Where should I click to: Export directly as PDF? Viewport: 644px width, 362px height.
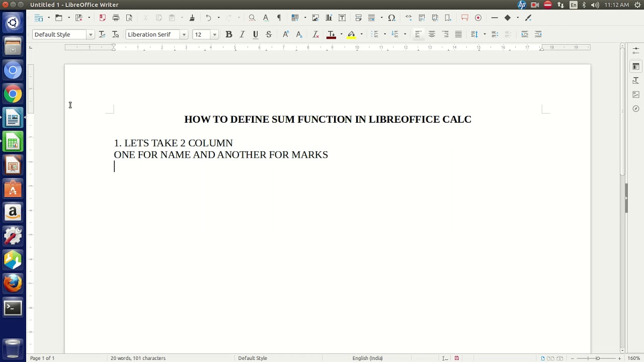pos(103,18)
